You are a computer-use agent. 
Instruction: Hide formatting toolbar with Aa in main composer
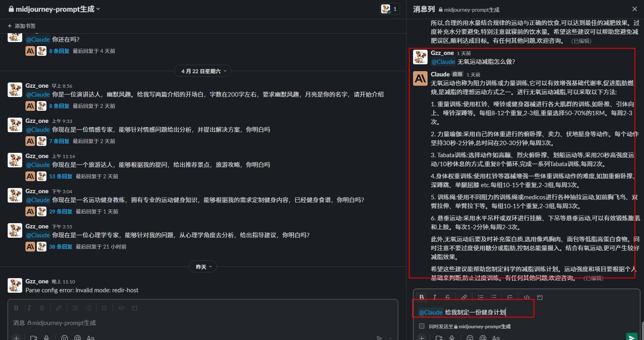[90, 338]
